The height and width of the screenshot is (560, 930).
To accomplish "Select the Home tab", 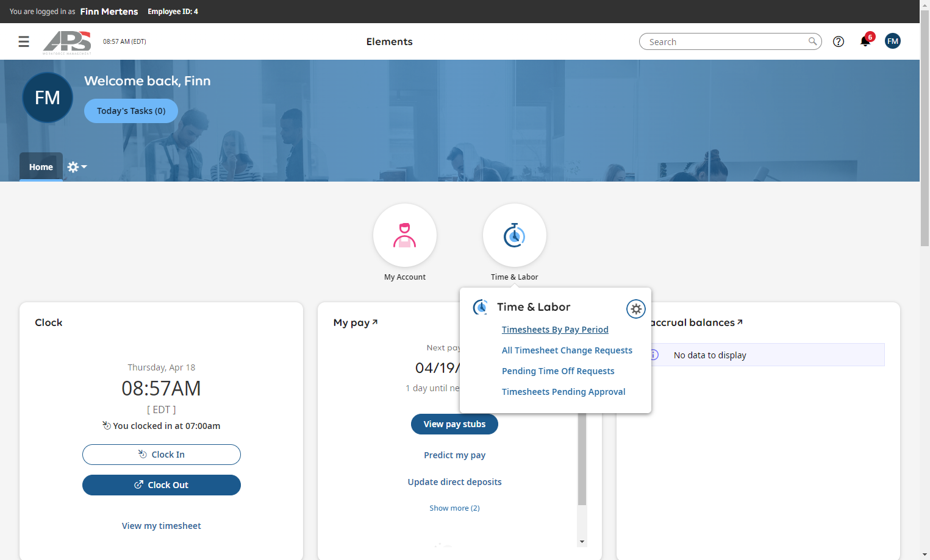I will click(x=41, y=167).
